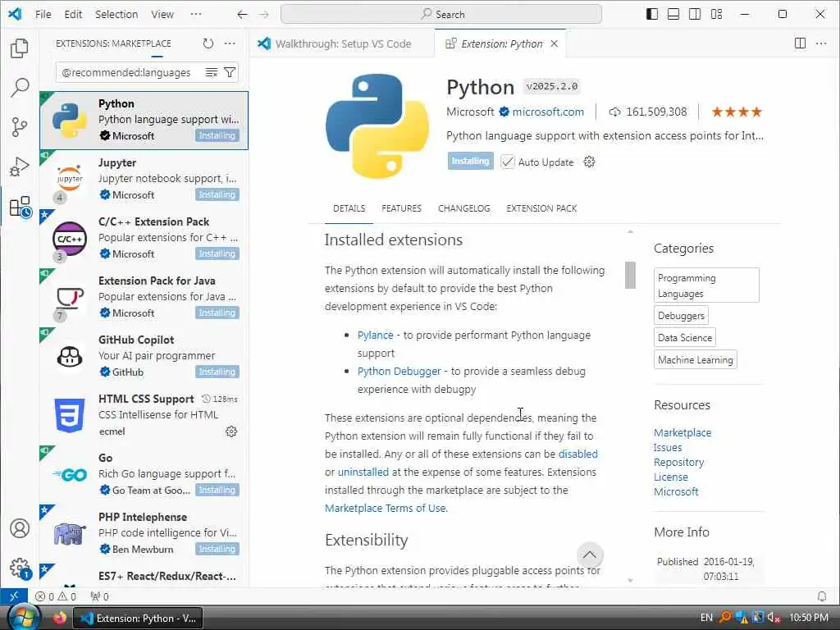Open the View menu
The height and width of the screenshot is (630, 840).
(162, 15)
